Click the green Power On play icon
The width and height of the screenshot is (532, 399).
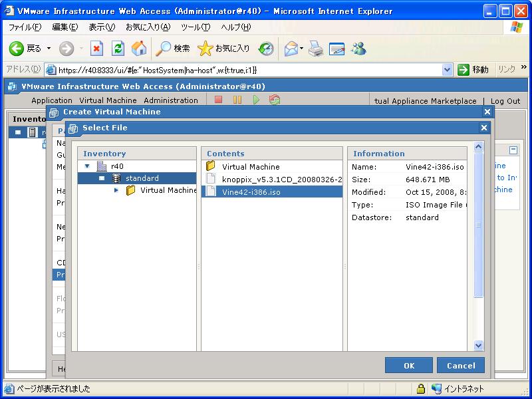coord(256,100)
